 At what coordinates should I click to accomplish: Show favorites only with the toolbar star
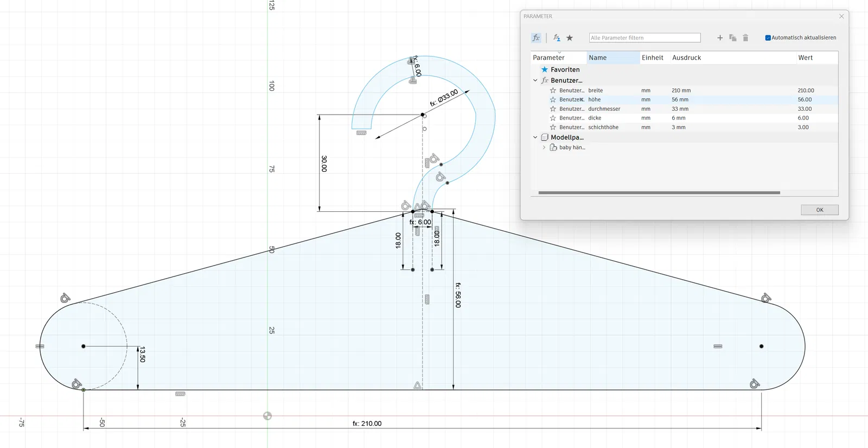[570, 37]
